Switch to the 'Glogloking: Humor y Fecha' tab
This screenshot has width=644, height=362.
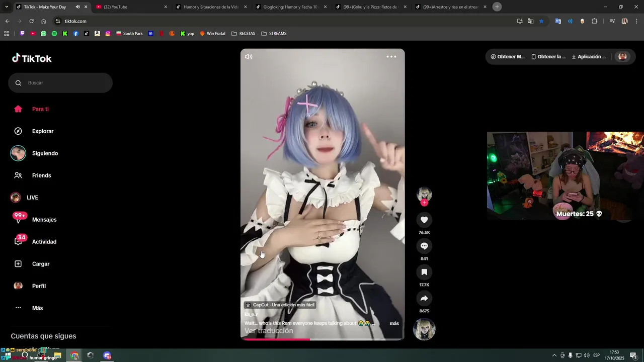tap(291, 7)
